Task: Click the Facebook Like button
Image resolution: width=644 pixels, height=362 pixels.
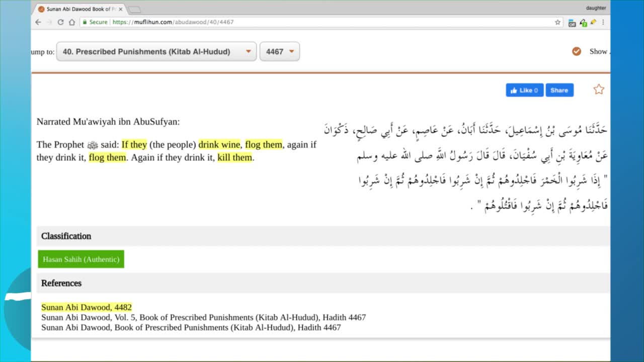Action: pos(524,90)
